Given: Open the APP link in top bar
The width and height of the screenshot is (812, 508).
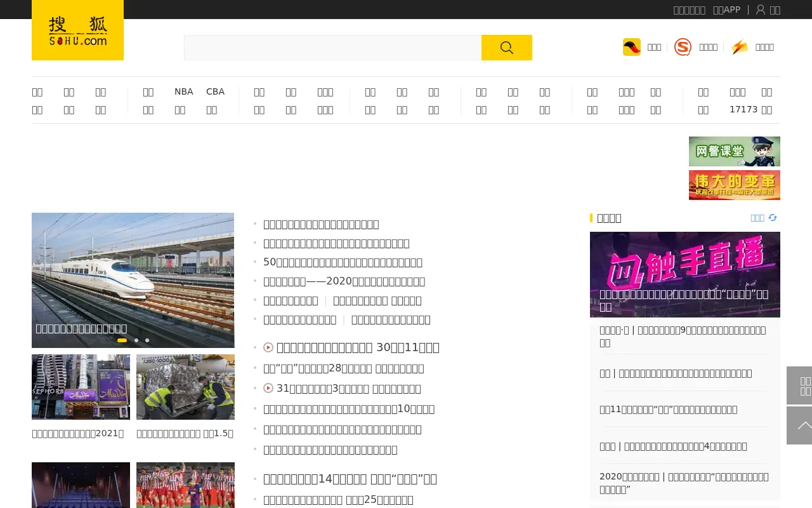Looking at the screenshot, I should 727,10.
